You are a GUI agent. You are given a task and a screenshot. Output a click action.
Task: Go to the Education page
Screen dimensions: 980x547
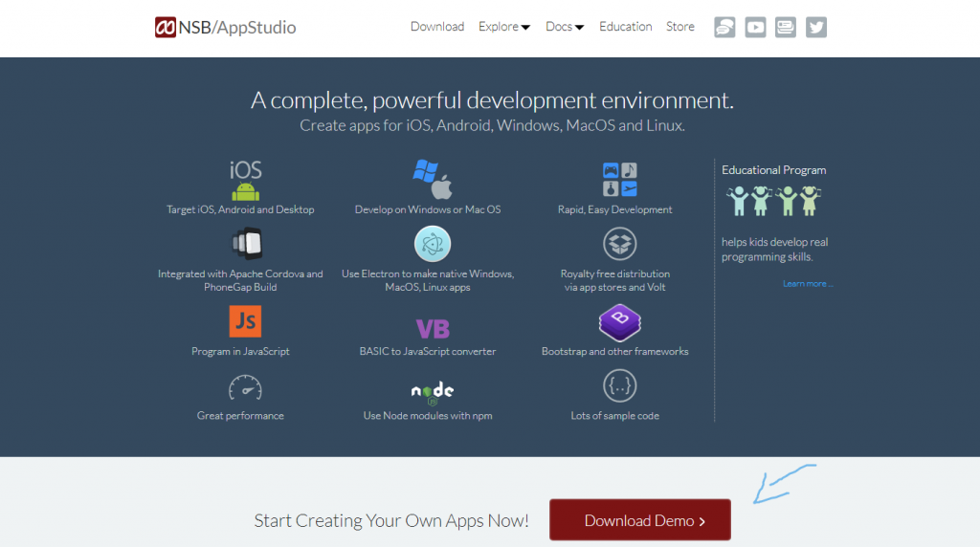point(626,27)
